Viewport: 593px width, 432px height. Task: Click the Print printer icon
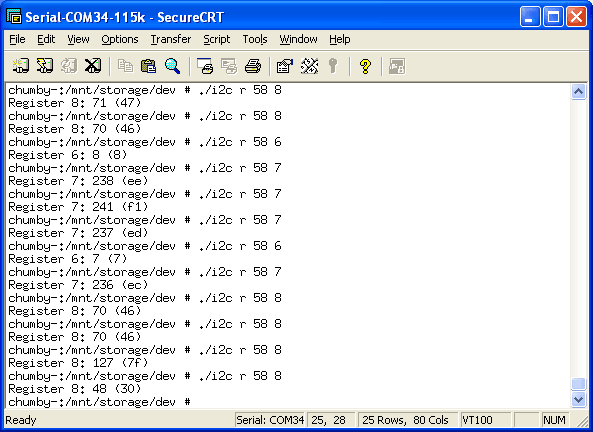pos(253,66)
